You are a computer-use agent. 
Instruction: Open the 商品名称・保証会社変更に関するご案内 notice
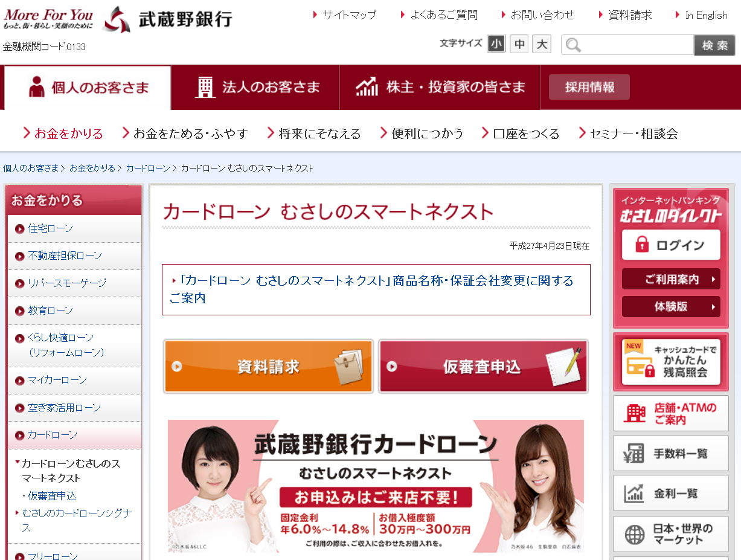click(x=372, y=289)
